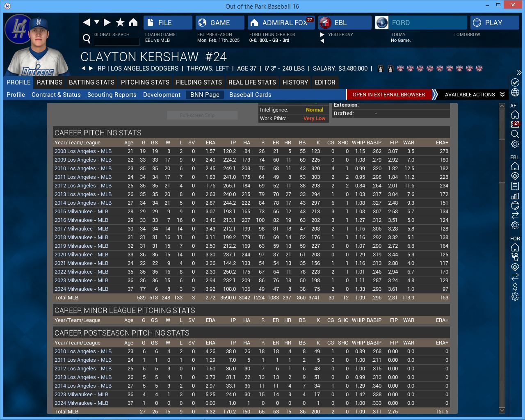Go to the home screen icon
Viewport: 525px width, 420px height.
pyautogui.click(x=133, y=23)
